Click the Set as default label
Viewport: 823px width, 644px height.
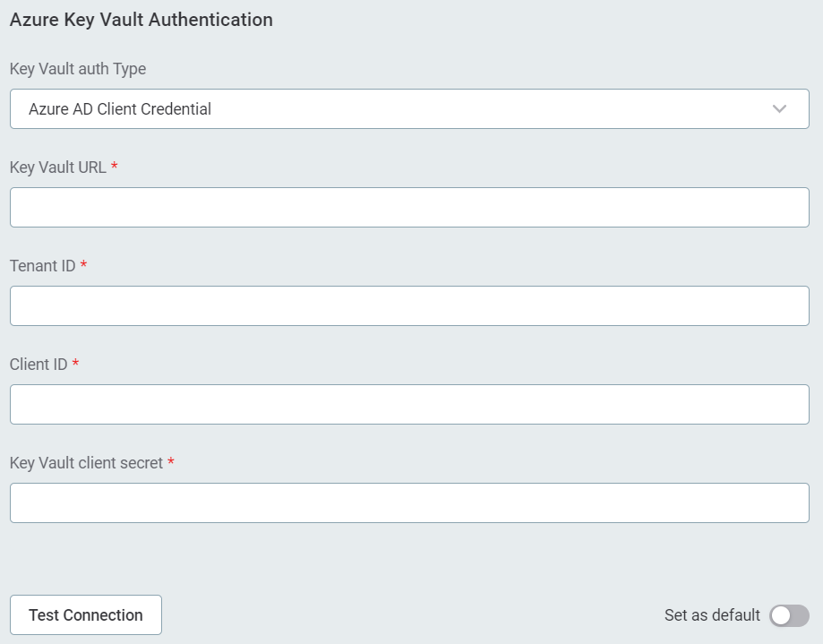click(712, 615)
